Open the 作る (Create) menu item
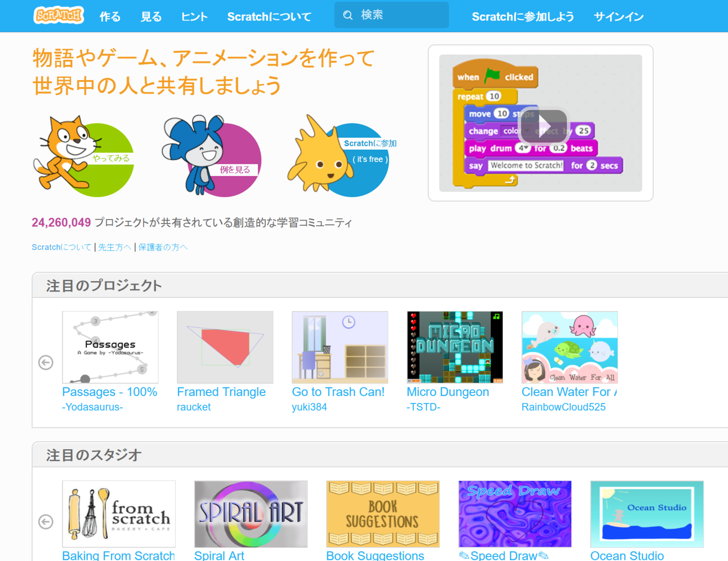Screen dimensions: 728x561 [110, 17]
